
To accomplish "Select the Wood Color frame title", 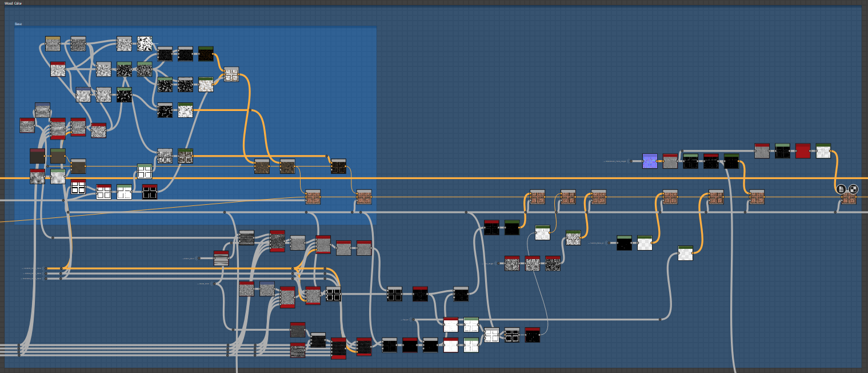I will 14,3.
